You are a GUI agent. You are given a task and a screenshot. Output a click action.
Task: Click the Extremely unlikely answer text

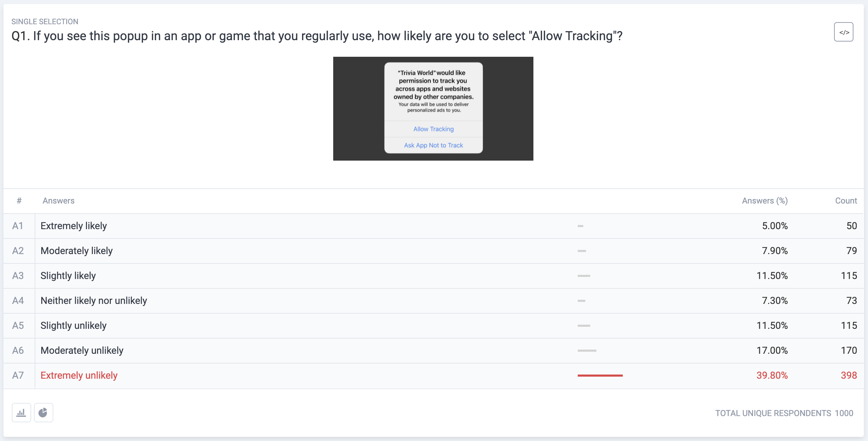(79, 376)
